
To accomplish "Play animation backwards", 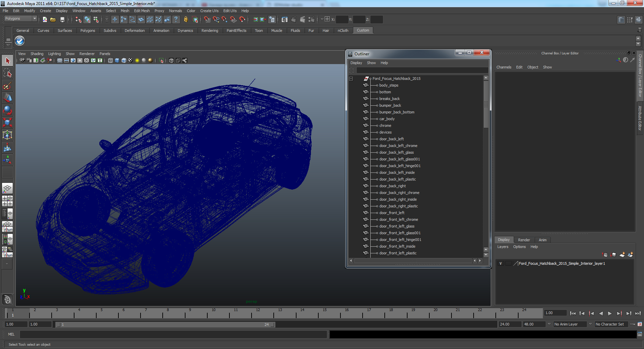I will pos(601,313).
